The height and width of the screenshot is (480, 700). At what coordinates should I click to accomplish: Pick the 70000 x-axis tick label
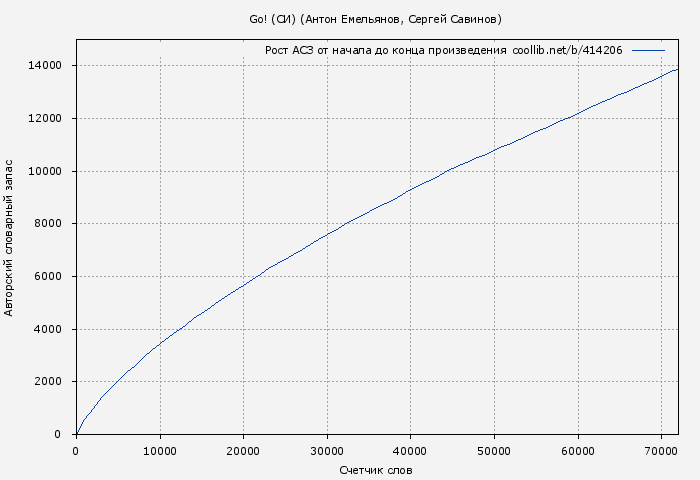pyautogui.click(x=661, y=451)
